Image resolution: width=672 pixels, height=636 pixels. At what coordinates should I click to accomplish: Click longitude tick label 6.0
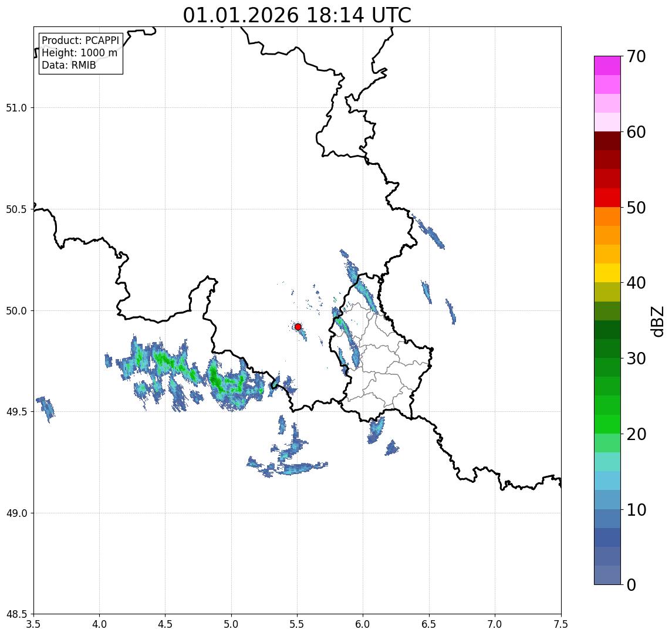pos(363,624)
